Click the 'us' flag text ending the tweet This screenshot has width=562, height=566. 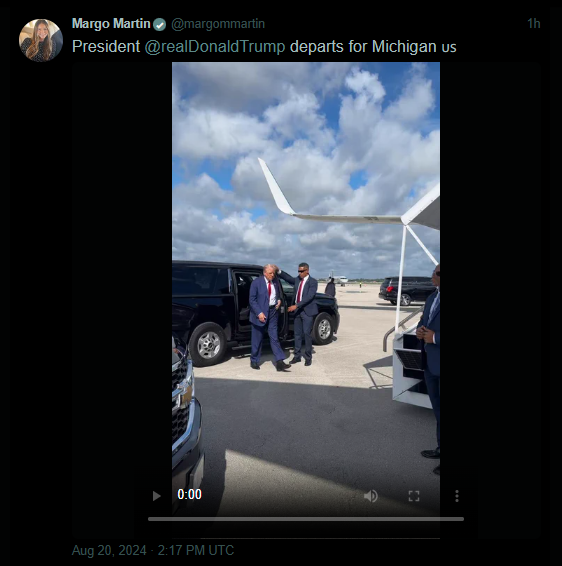tap(449, 48)
